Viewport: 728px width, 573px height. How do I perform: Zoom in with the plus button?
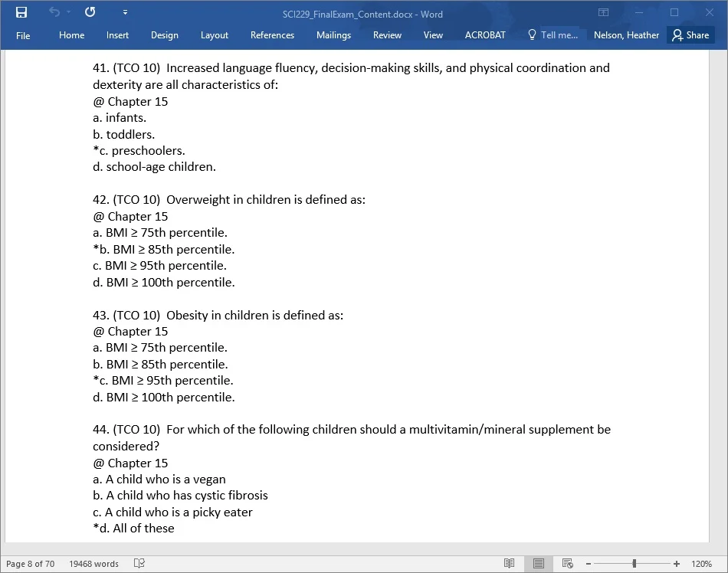coord(677,564)
